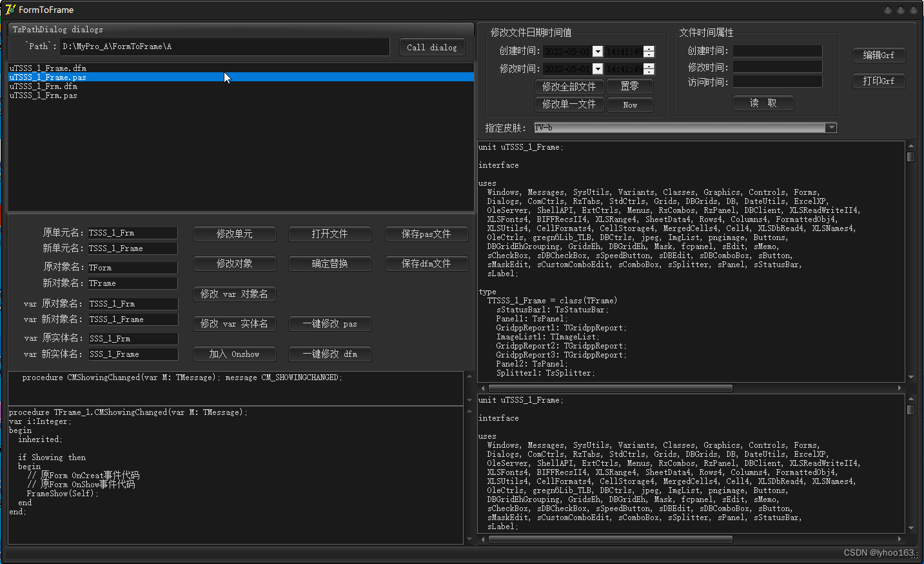Click the 加入 Onshow button

[x=234, y=354]
